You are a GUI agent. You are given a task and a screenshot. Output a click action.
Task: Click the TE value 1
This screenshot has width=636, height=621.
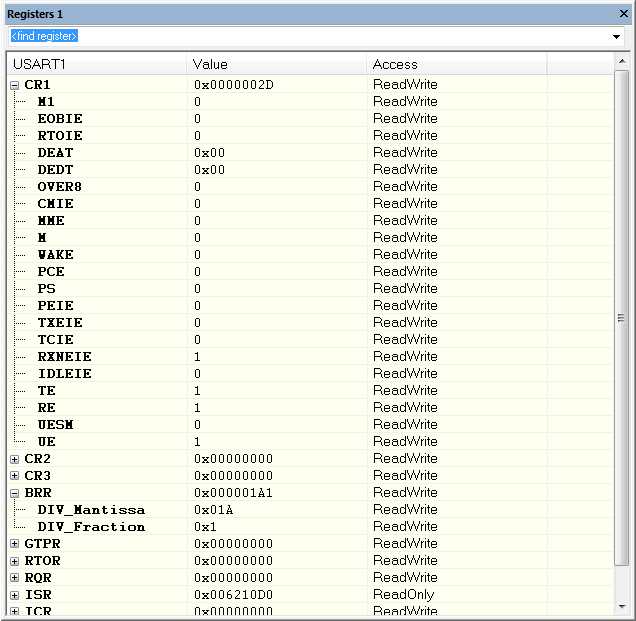click(x=197, y=391)
